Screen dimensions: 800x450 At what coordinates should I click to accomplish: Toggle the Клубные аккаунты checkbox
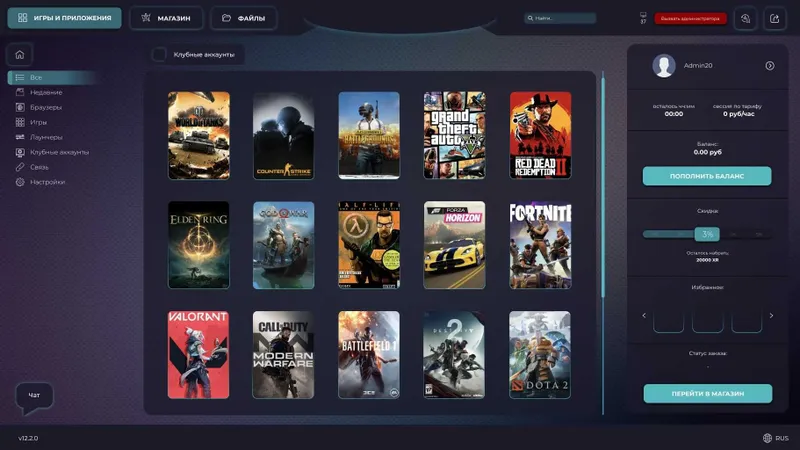coord(159,54)
